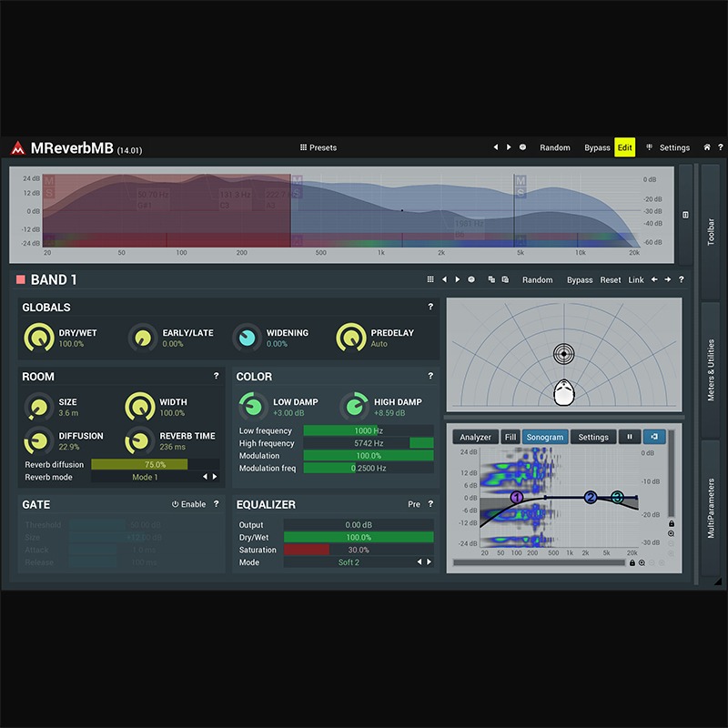Click the Dry/Wet knob in Globals
The width and height of the screenshot is (728, 728).
39,338
